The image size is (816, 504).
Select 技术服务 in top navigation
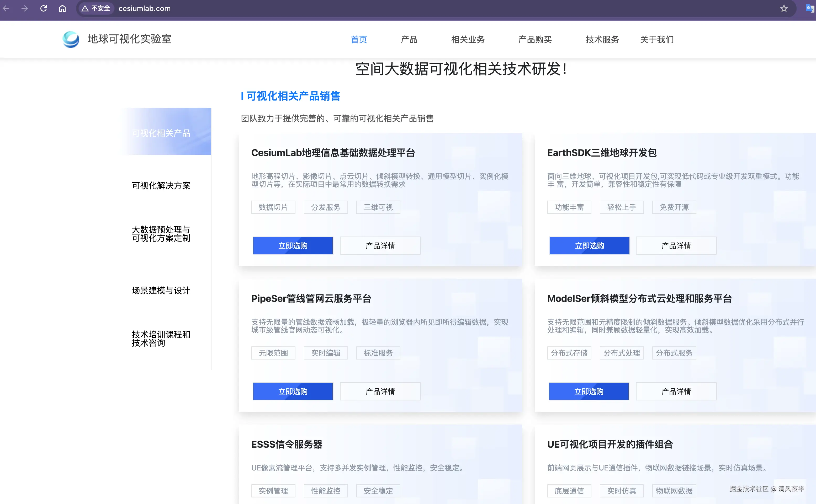coord(602,40)
